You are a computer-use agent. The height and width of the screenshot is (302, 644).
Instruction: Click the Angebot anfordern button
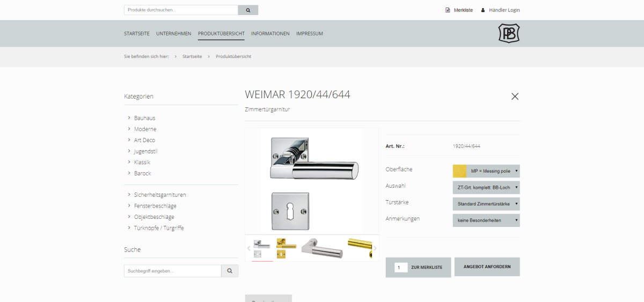point(487,267)
